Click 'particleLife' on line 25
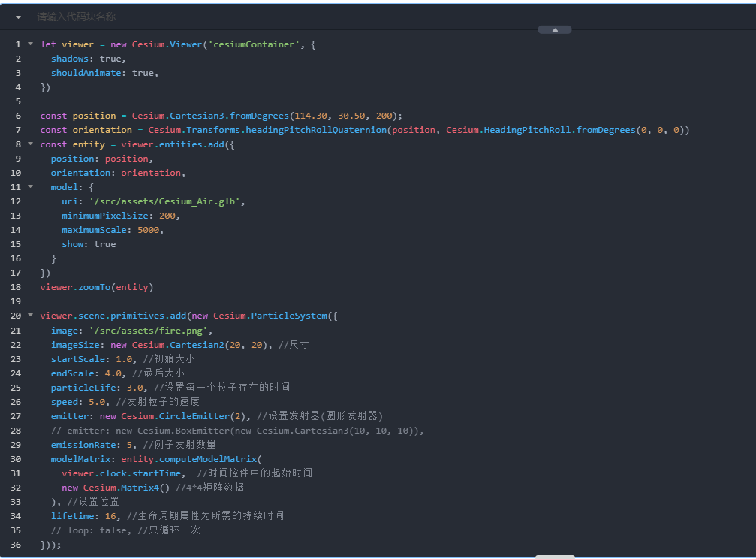 tap(83, 388)
